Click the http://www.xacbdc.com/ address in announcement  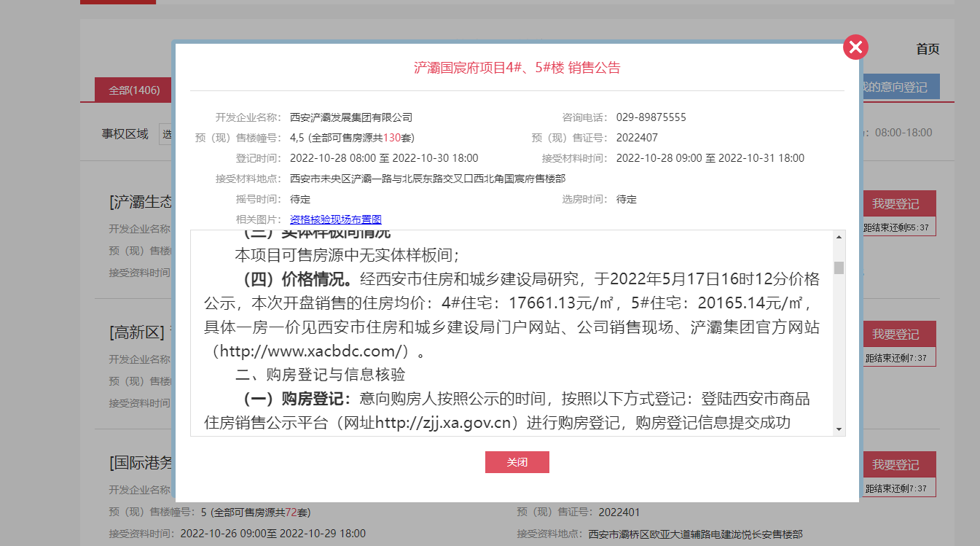[x=313, y=351]
